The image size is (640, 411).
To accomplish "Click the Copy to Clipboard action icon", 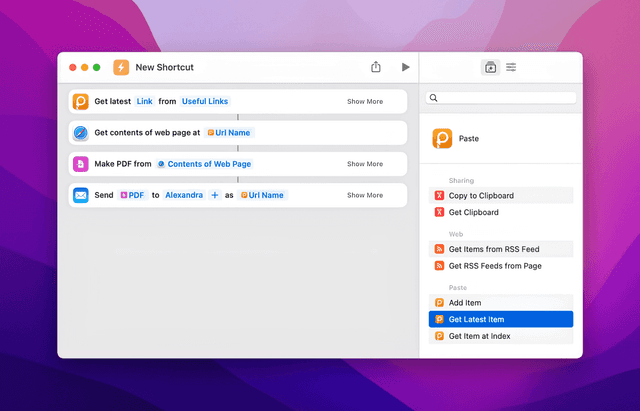I will (439, 196).
